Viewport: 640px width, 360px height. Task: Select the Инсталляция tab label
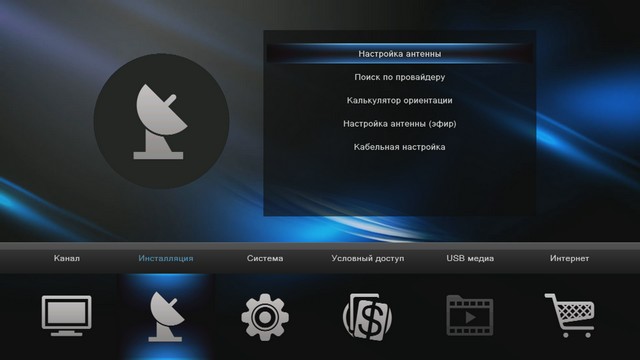[x=166, y=258]
